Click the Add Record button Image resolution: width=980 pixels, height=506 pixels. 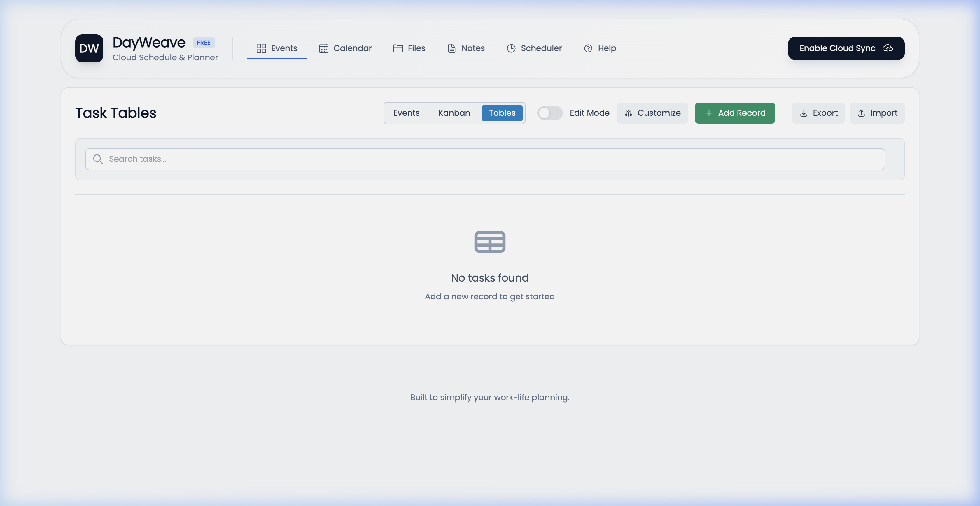(735, 113)
